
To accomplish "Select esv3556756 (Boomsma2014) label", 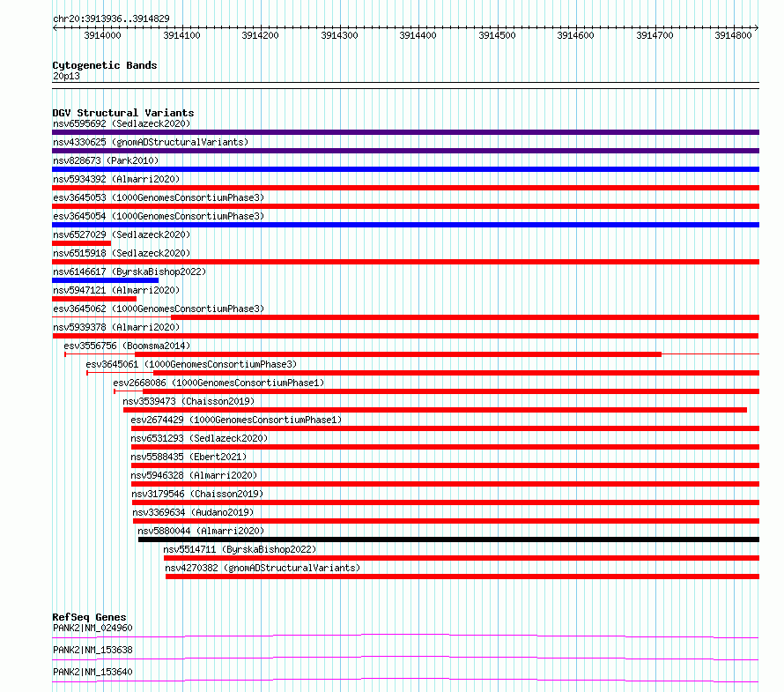I will pos(127,346).
